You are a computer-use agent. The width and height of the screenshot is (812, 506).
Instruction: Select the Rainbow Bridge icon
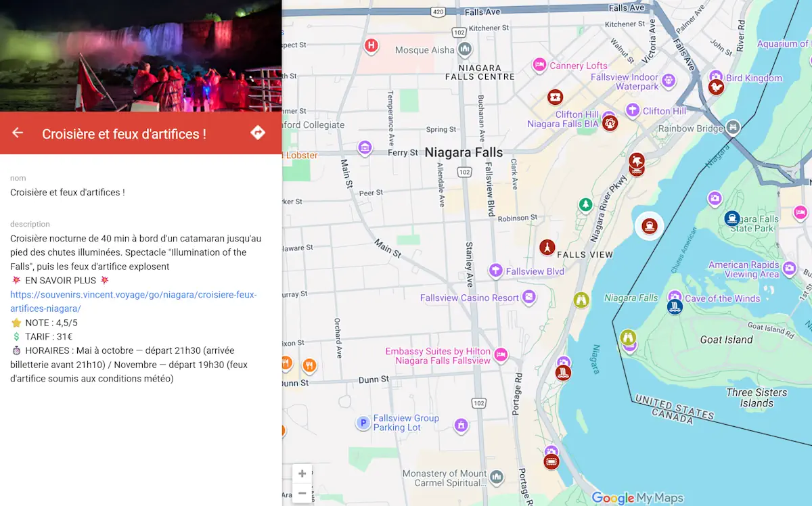pyautogui.click(x=733, y=127)
